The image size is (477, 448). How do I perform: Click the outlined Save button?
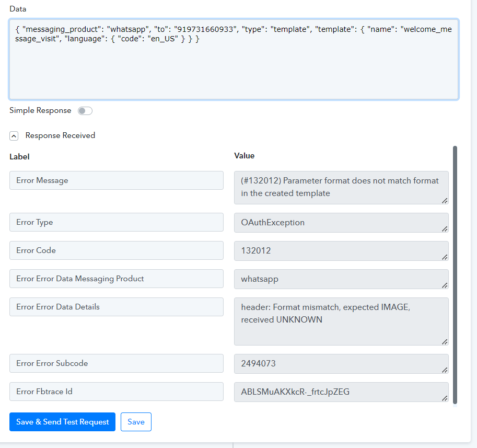(x=136, y=422)
